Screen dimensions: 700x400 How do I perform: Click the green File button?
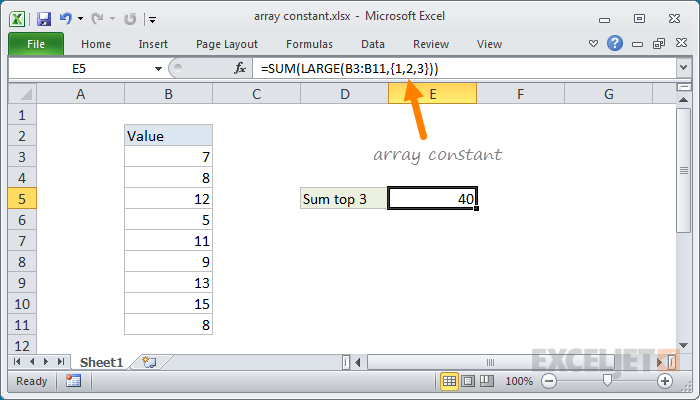click(35, 44)
